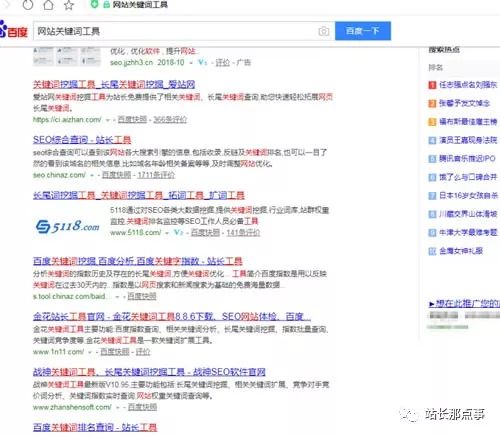The height and width of the screenshot is (436, 500).
Task: Click the www.5118.com/ green URL
Action: [x=136, y=232]
